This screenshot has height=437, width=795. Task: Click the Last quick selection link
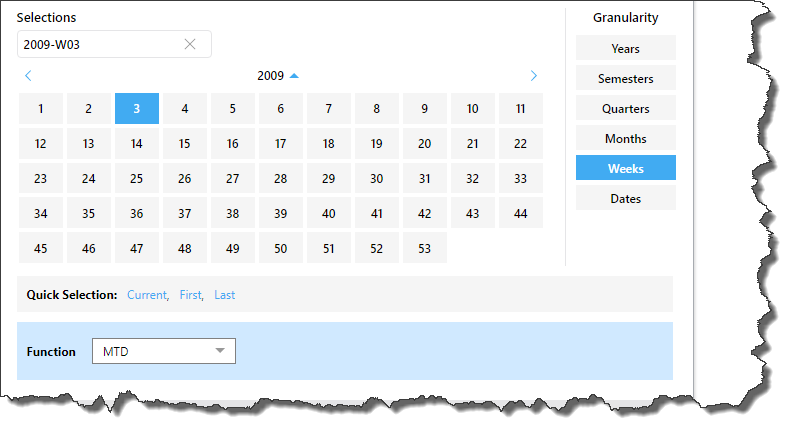click(225, 295)
